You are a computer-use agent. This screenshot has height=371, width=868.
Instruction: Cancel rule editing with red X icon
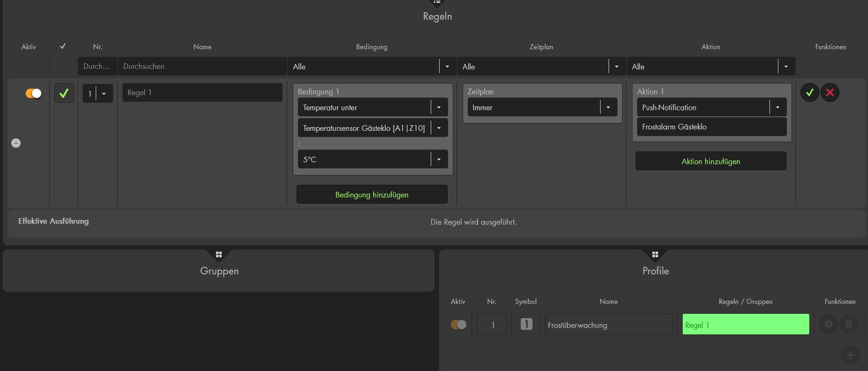pos(830,92)
